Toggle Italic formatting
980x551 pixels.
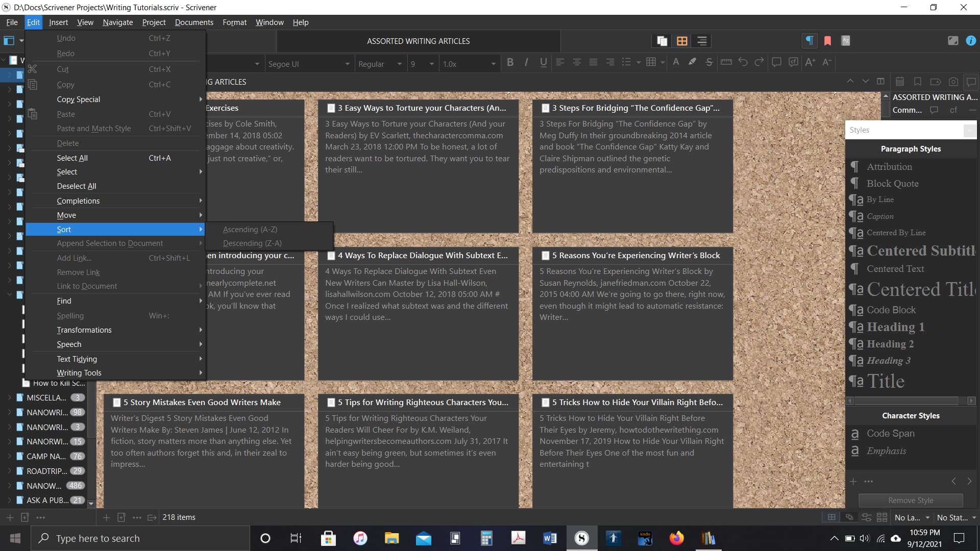click(526, 62)
